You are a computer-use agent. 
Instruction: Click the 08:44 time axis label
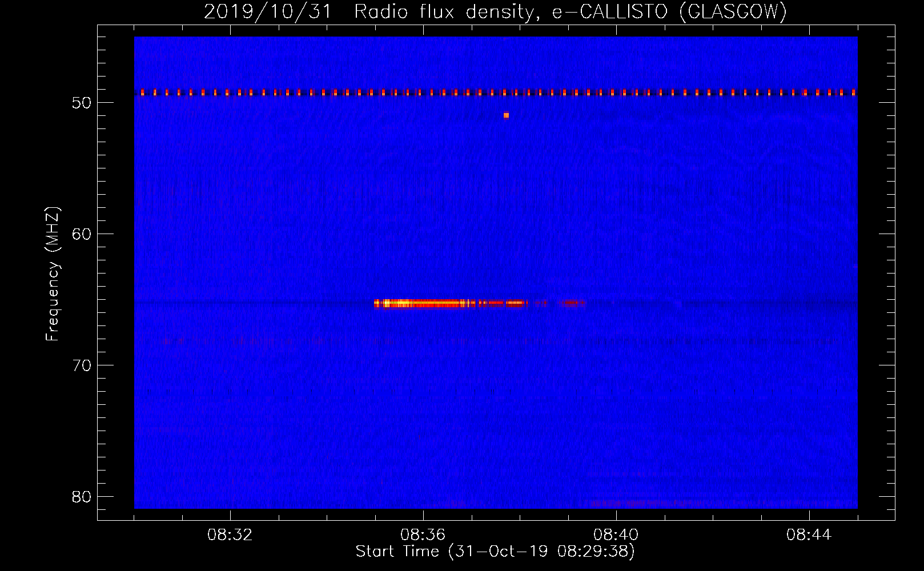tap(809, 535)
